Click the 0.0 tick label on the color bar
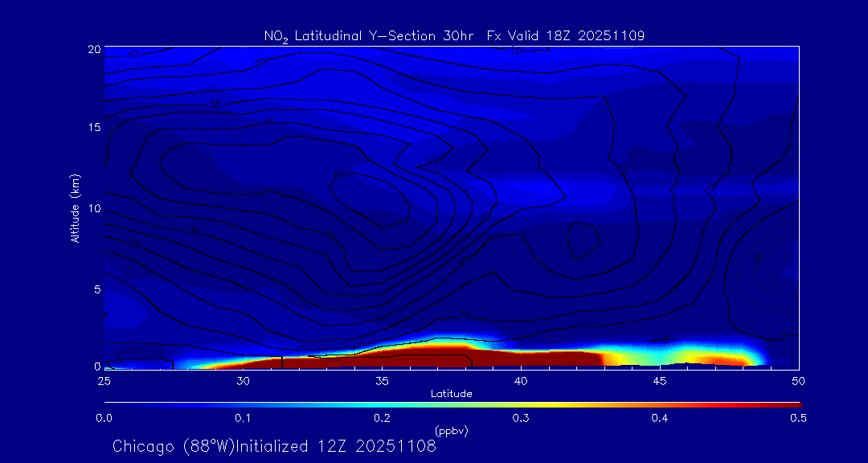868x463 pixels. [104, 418]
